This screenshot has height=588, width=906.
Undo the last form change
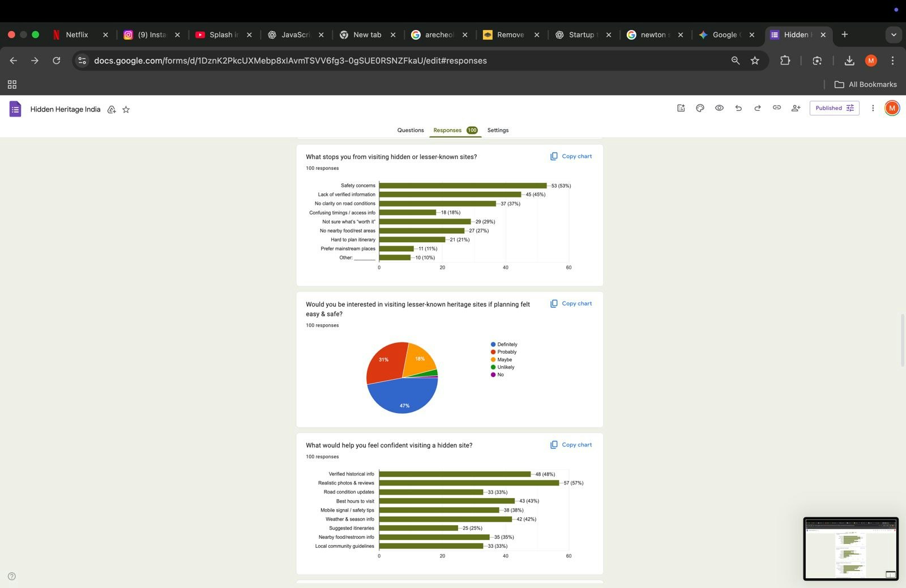click(738, 108)
